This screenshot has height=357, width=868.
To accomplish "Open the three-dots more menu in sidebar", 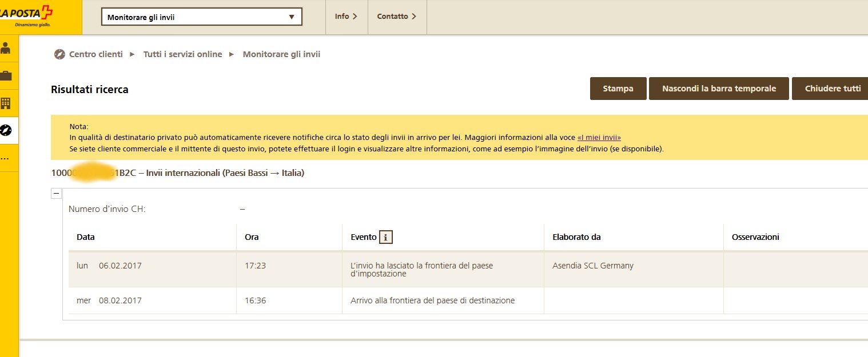I will [6, 158].
